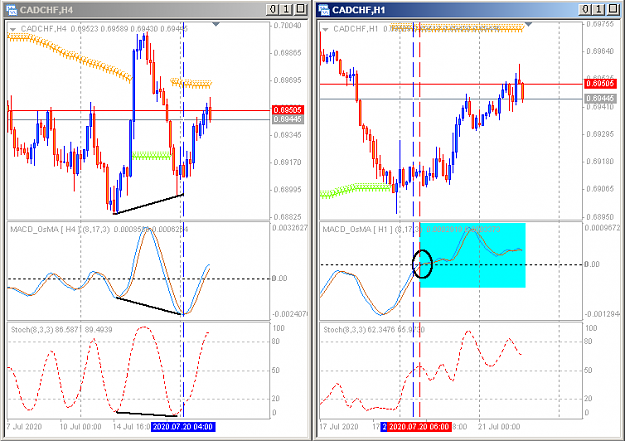Click the black divergence trendline on H4 price

coord(148,204)
